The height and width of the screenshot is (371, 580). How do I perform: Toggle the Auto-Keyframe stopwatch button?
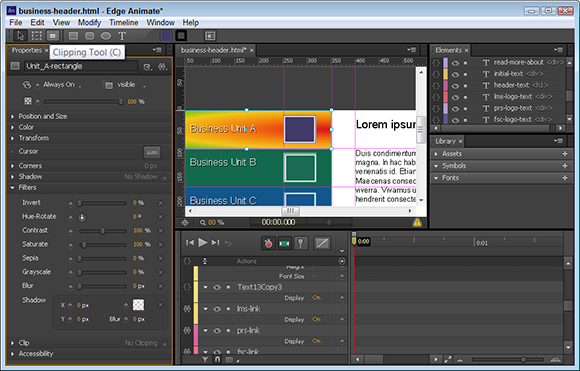click(x=268, y=243)
